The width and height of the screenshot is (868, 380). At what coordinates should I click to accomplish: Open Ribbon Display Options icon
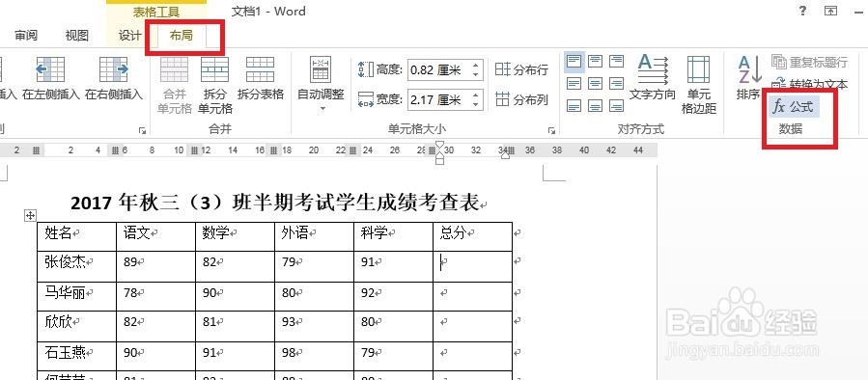click(x=831, y=11)
